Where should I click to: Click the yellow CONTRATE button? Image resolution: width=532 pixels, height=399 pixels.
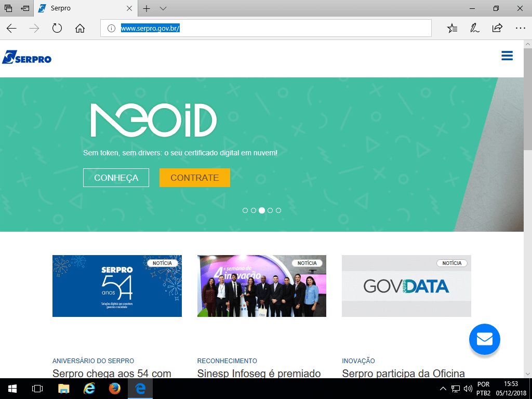(194, 178)
